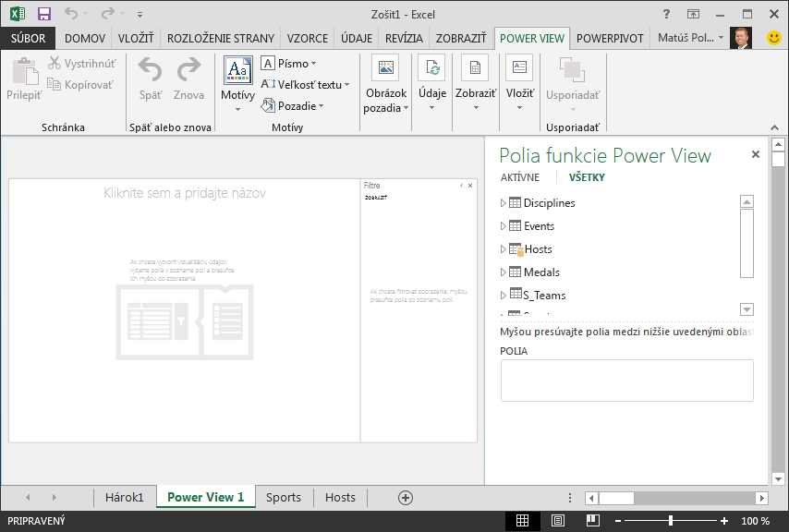
Task: Click the Kopírovať copy button
Action: [80, 84]
